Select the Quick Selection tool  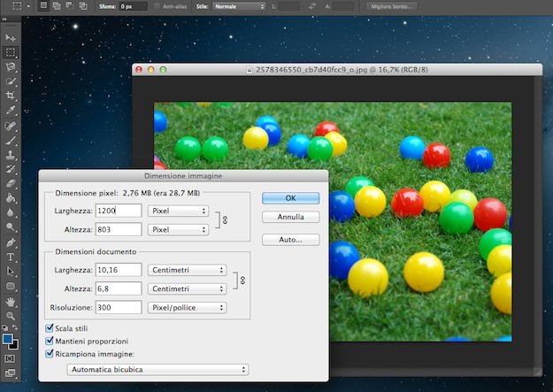11,81
